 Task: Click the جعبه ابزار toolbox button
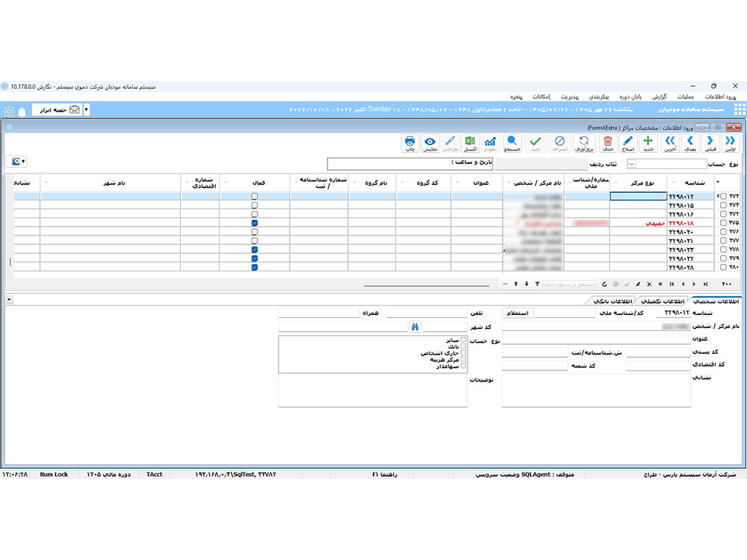pyautogui.click(x=57, y=109)
